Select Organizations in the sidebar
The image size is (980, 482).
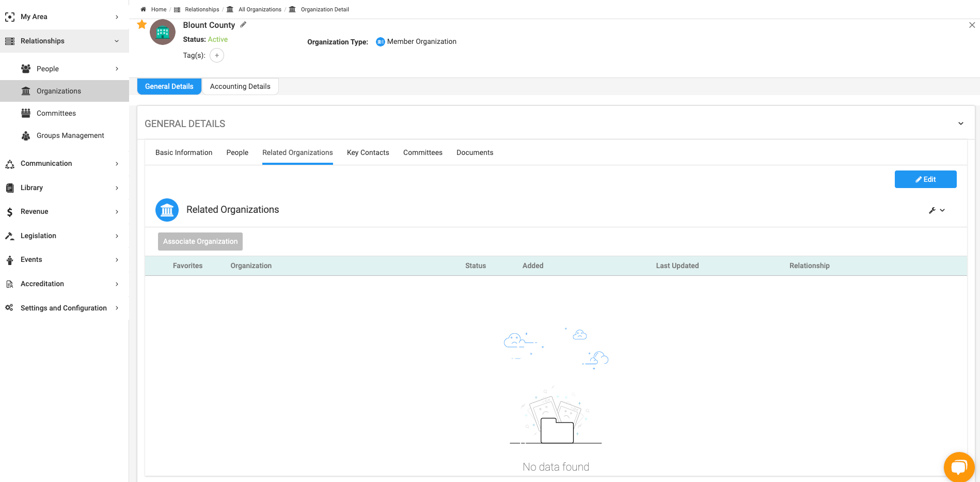click(65, 91)
